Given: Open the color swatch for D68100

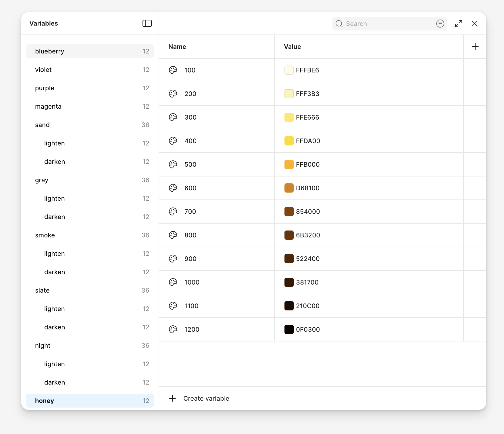Looking at the screenshot, I should [289, 188].
